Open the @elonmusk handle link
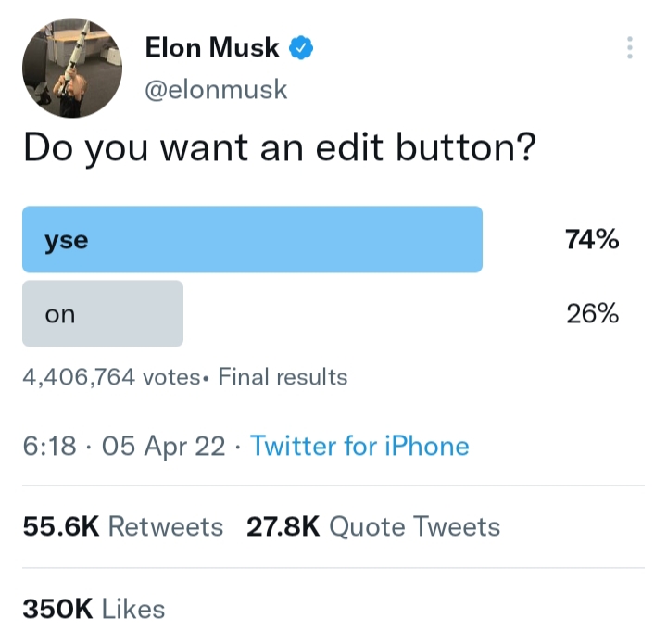Viewport: 667px width, 644px height. [x=217, y=90]
